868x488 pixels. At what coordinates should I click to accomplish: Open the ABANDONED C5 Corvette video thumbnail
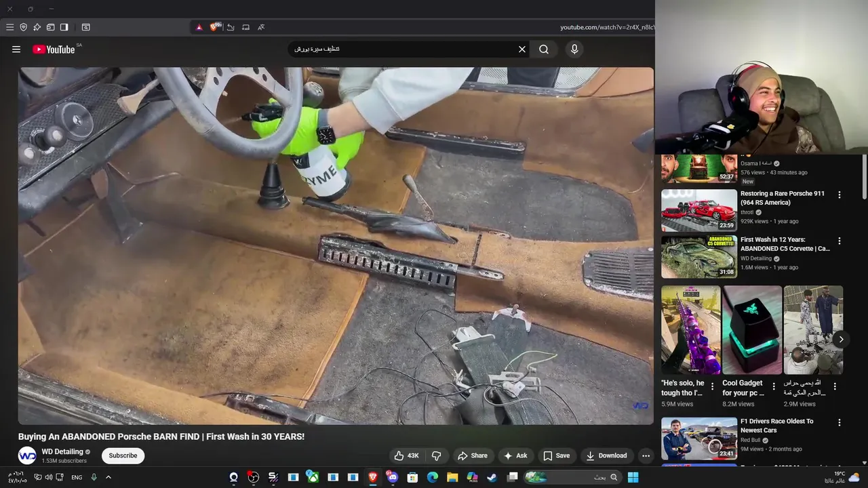[699, 256]
